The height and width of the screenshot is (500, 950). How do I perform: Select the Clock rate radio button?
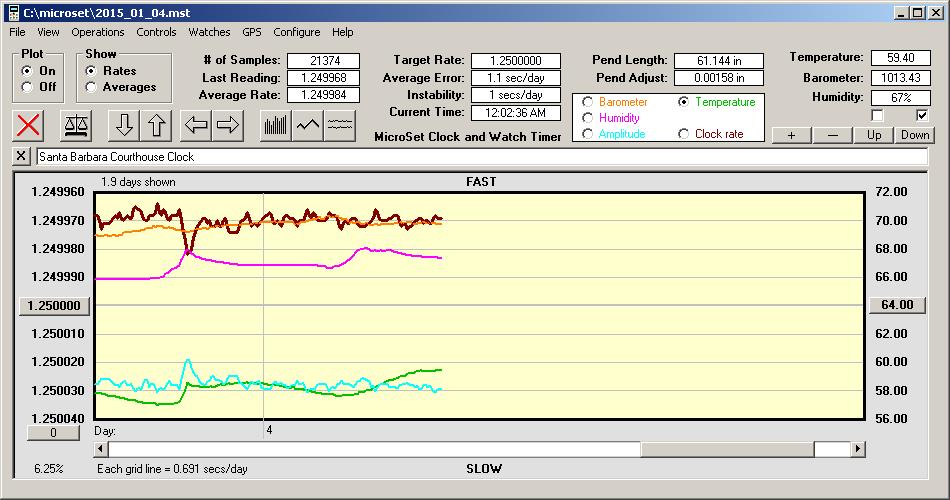pyautogui.click(x=684, y=134)
